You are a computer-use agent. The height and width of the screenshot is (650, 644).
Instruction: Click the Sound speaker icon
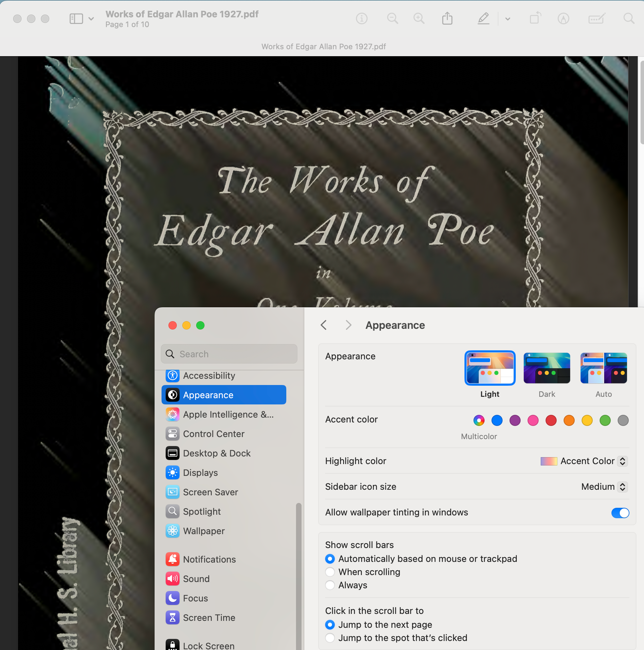coord(173,579)
